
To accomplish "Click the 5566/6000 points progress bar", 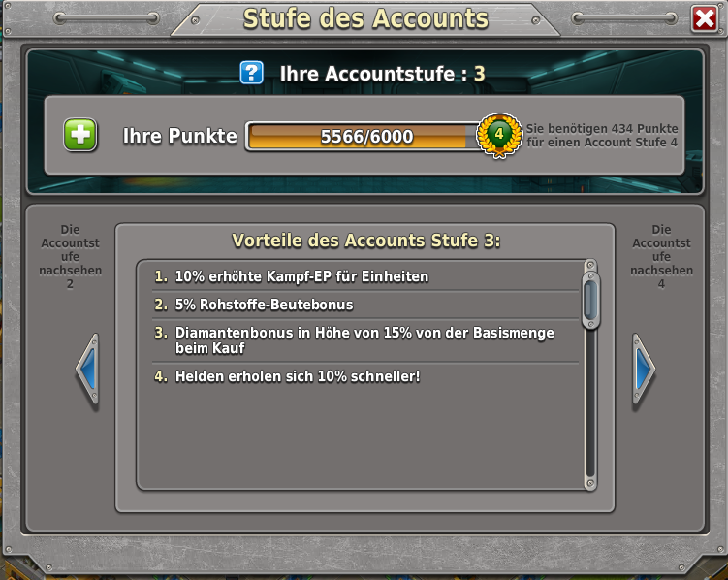I will [364, 137].
